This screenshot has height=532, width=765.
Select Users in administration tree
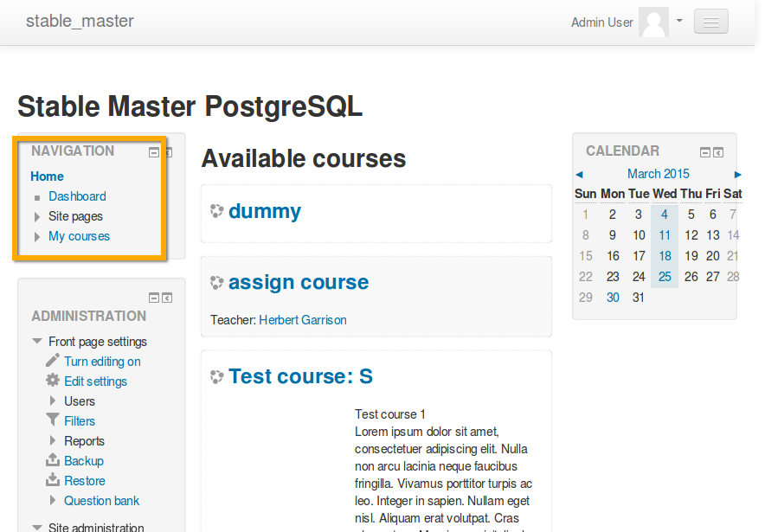point(80,401)
